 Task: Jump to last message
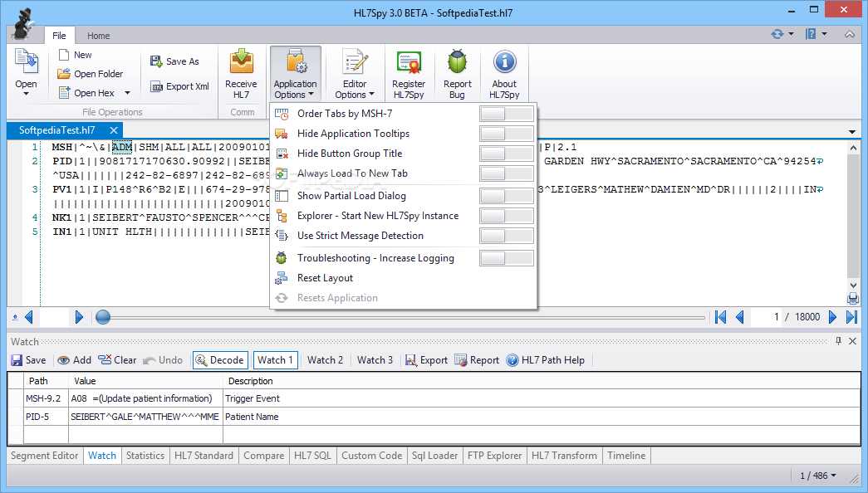click(852, 317)
